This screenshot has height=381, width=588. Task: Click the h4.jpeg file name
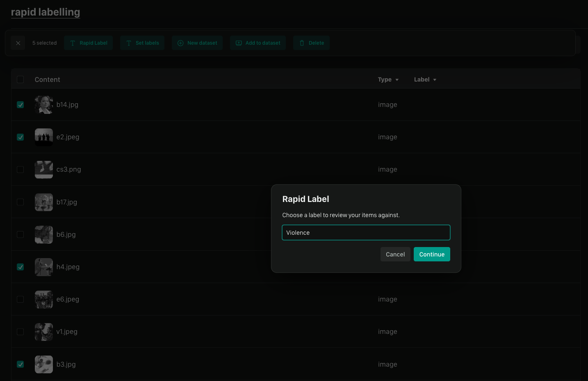68,267
